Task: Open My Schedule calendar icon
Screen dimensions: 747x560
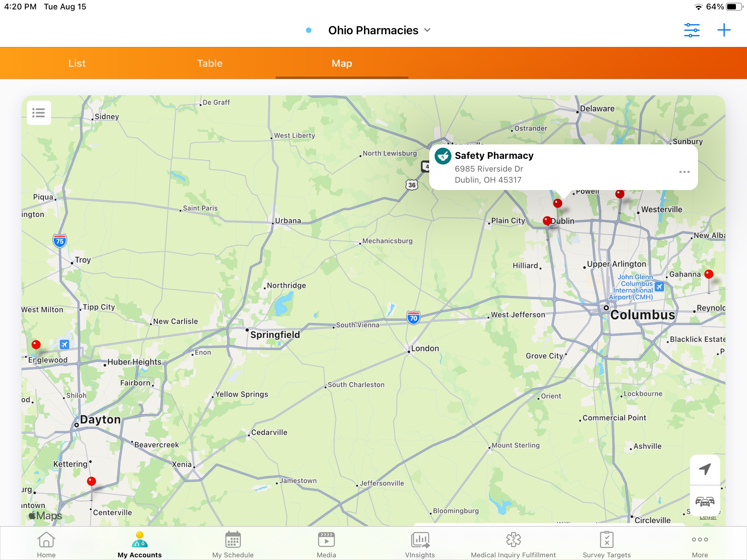Action: point(233,540)
